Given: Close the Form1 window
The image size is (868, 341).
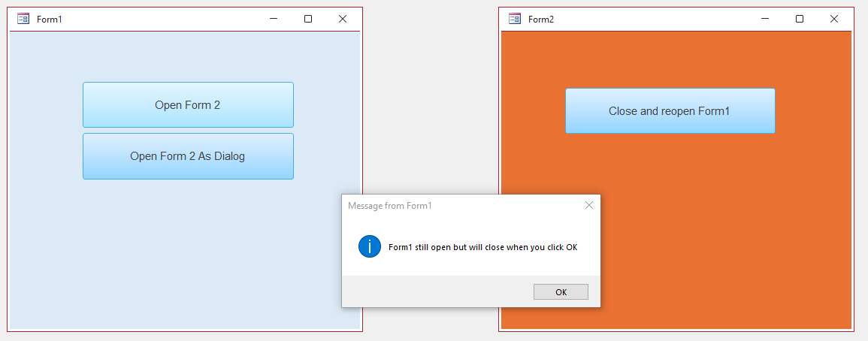Looking at the screenshot, I should (x=343, y=19).
